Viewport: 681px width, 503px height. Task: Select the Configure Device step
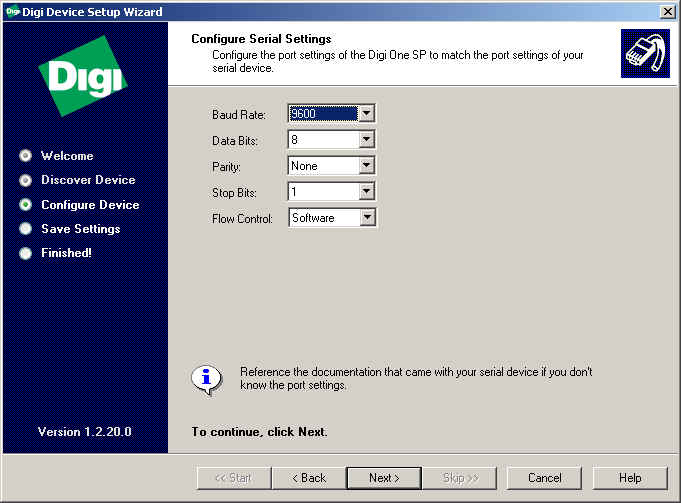tap(26, 205)
